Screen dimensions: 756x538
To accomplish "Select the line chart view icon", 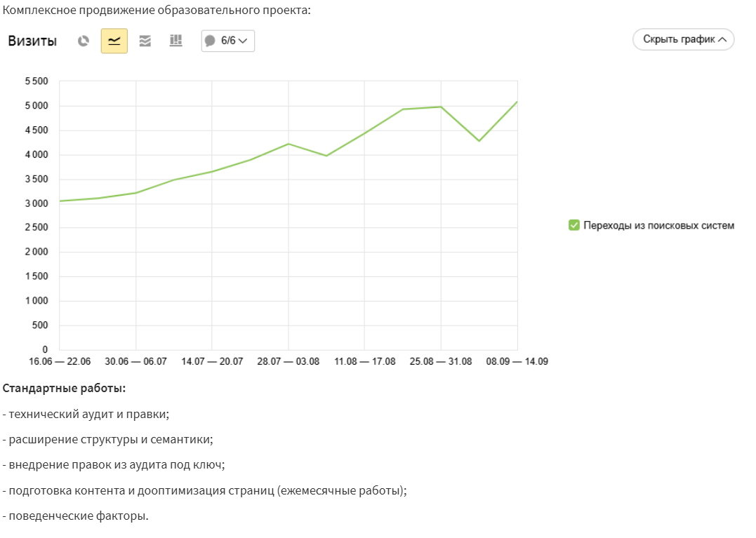I will pyautogui.click(x=114, y=41).
